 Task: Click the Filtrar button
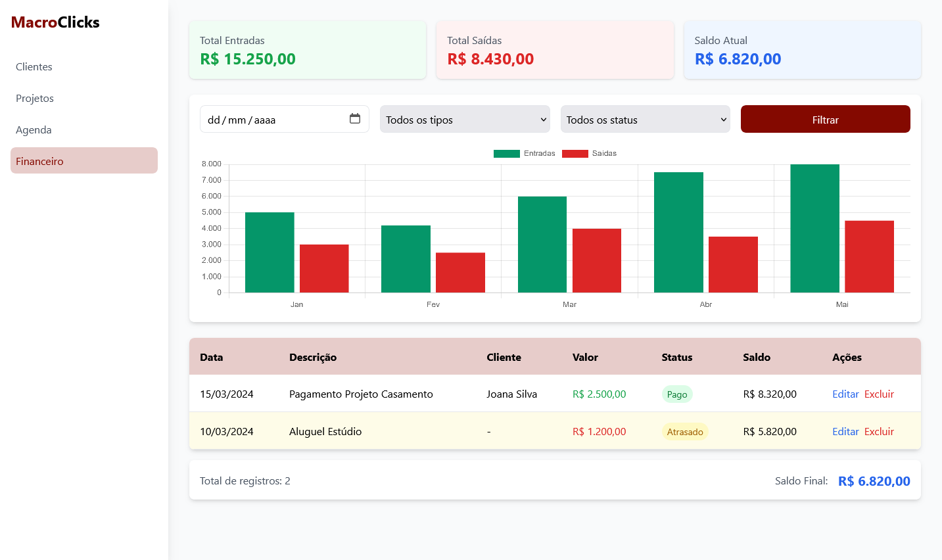click(825, 120)
